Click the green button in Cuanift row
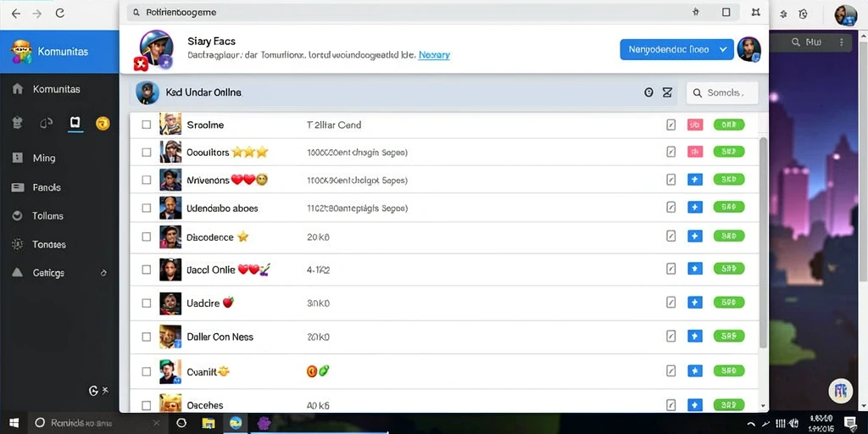Screen dimensions: 868x434 pos(729,370)
